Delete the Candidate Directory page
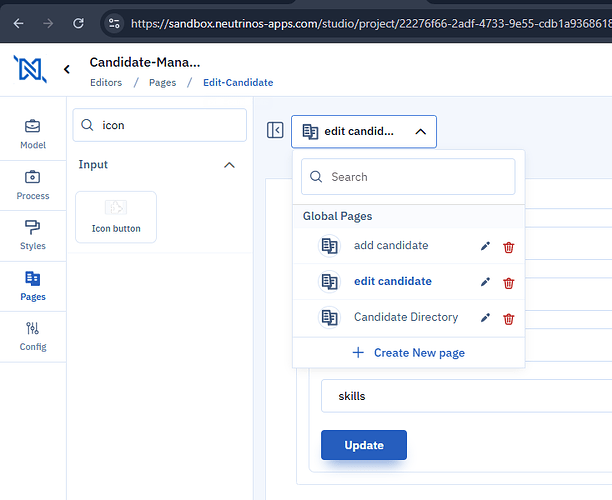The height and width of the screenshot is (500, 612). click(x=509, y=319)
